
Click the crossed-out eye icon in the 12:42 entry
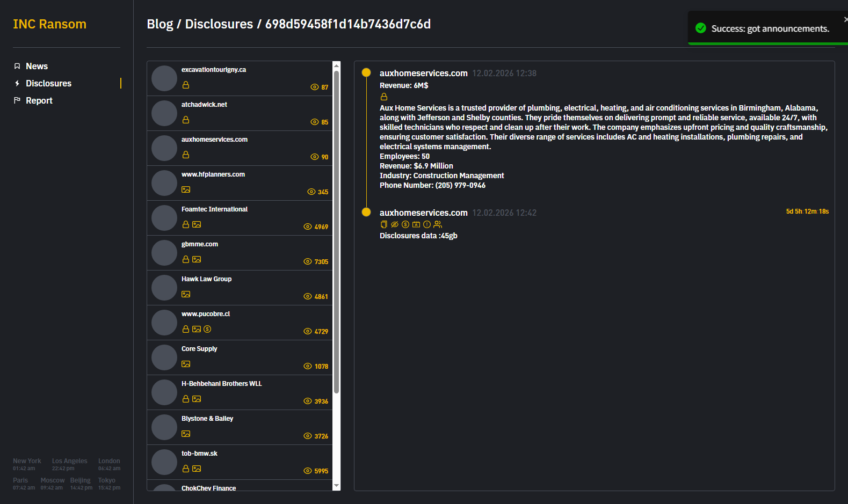click(x=395, y=224)
